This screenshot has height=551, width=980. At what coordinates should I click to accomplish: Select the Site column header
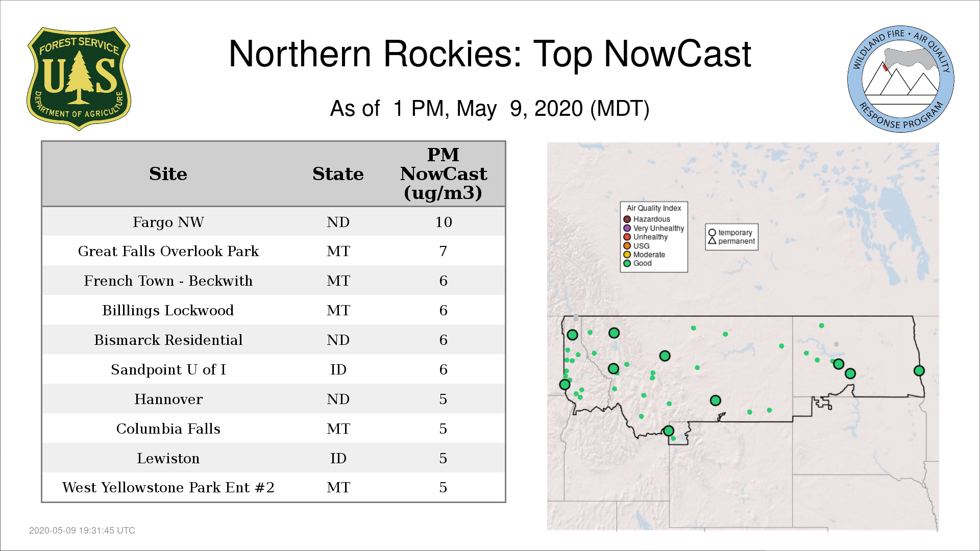click(x=168, y=174)
